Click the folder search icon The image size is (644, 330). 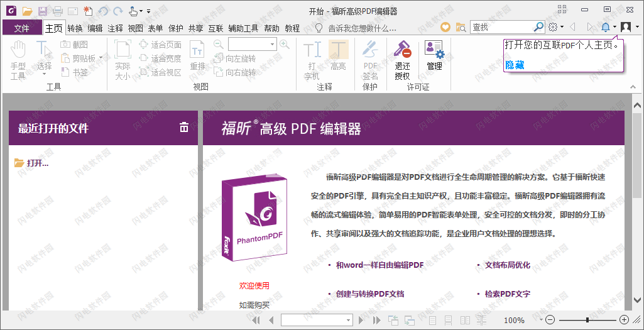click(461, 28)
